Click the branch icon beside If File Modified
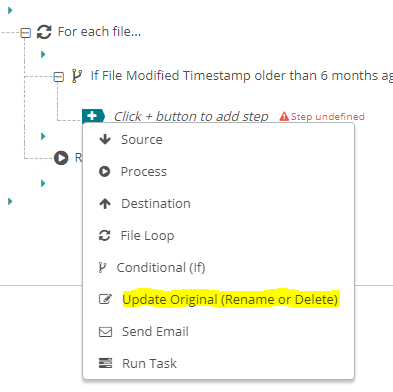This screenshot has width=393, height=392. [x=77, y=76]
